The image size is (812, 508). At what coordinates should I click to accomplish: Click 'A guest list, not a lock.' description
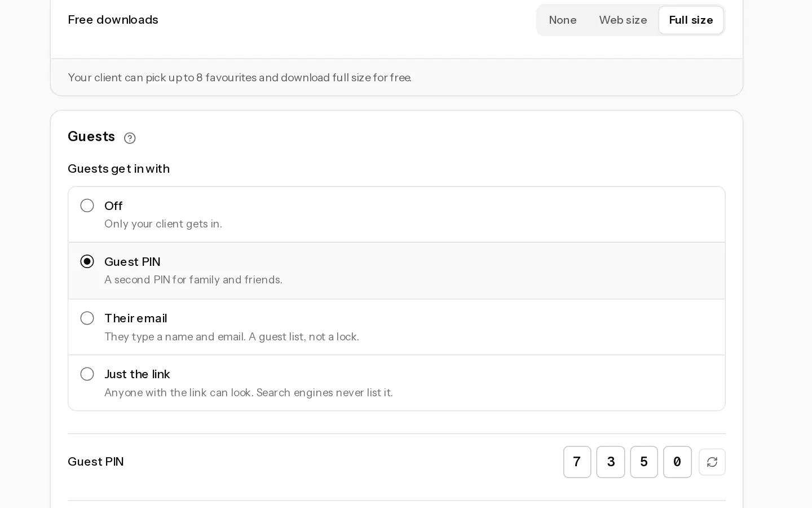coord(304,337)
